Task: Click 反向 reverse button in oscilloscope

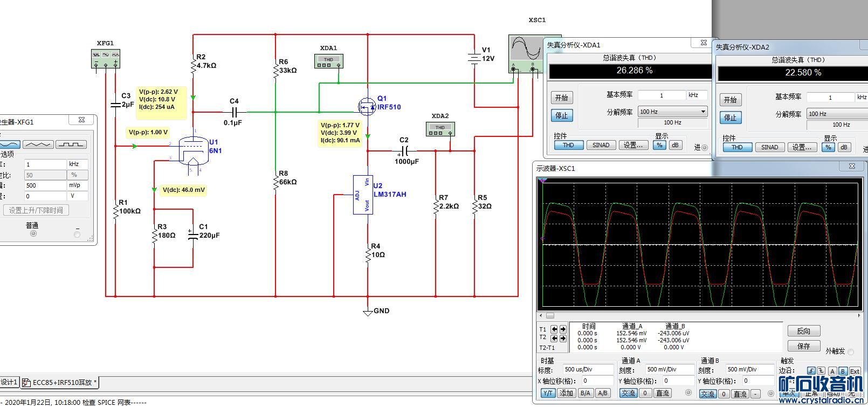Action: click(x=803, y=331)
